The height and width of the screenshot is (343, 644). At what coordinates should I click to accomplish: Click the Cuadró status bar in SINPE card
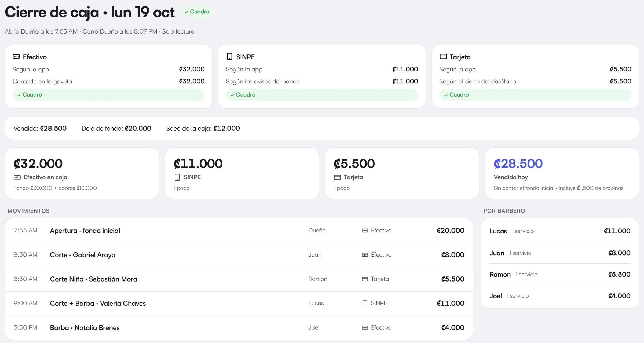(322, 95)
